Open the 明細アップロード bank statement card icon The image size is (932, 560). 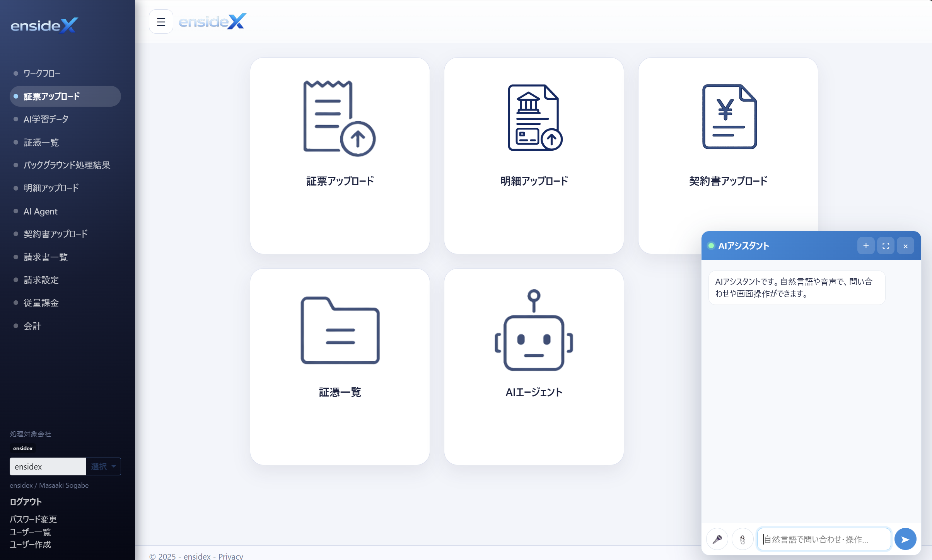click(535, 117)
